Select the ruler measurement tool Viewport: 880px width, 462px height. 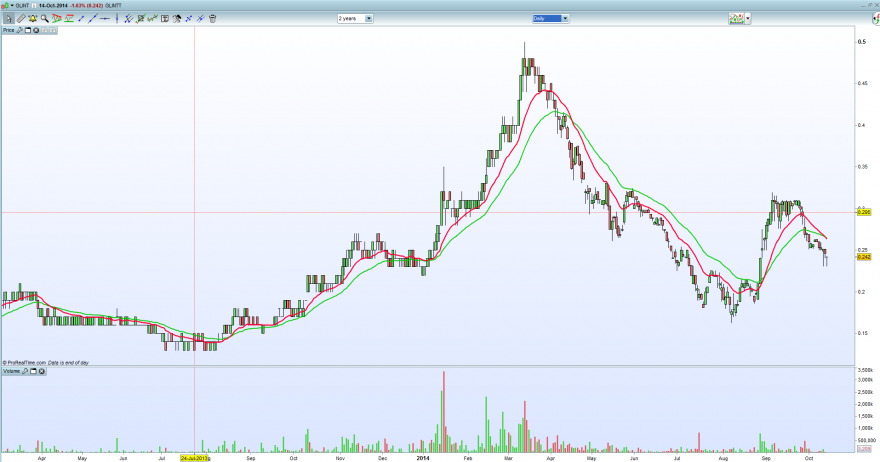pyautogui.click(x=21, y=19)
